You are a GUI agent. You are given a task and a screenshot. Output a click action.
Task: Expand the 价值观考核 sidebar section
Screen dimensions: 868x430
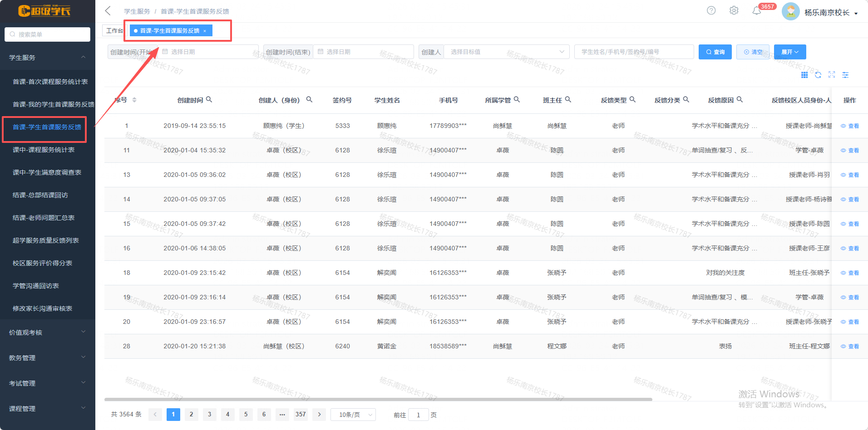tap(47, 332)
